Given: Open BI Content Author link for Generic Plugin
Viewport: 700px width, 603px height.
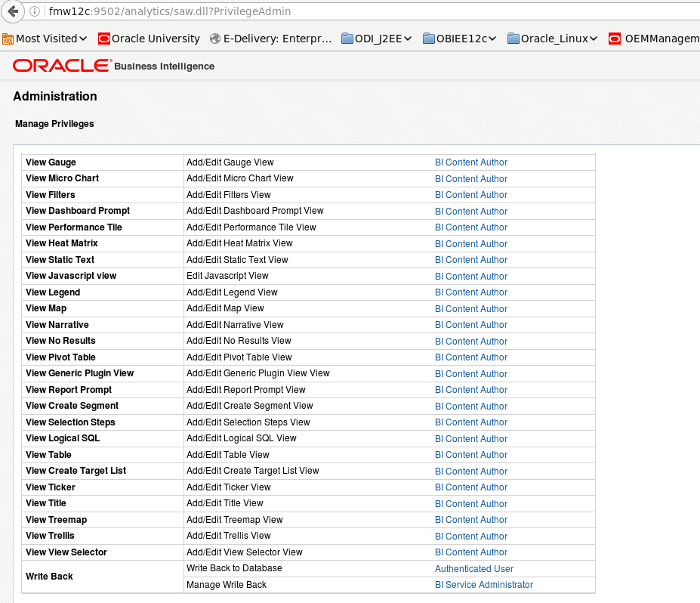Looking at the screenshot, I should [x=471, y=374].
